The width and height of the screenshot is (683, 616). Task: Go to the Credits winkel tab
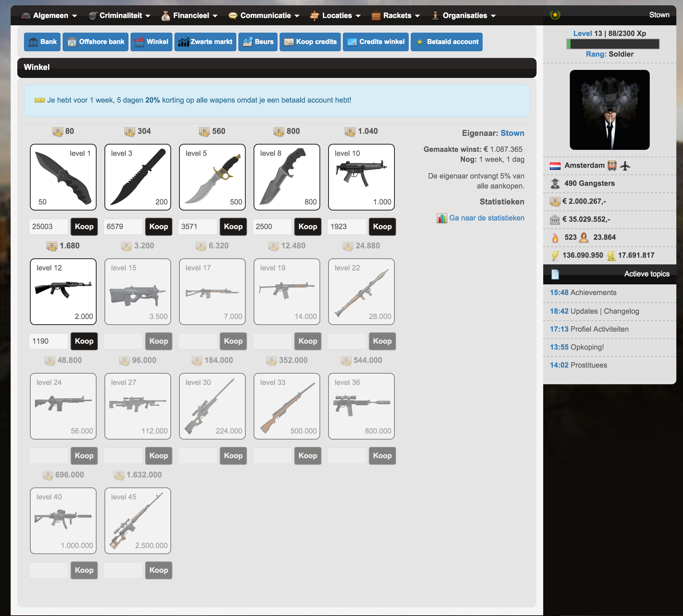[x=375, y=42]
